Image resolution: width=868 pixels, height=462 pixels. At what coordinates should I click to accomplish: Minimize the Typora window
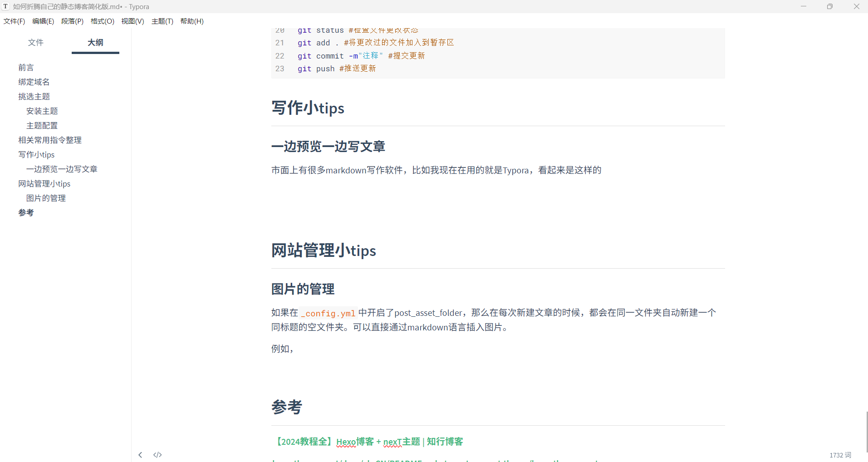coord(803,6)
